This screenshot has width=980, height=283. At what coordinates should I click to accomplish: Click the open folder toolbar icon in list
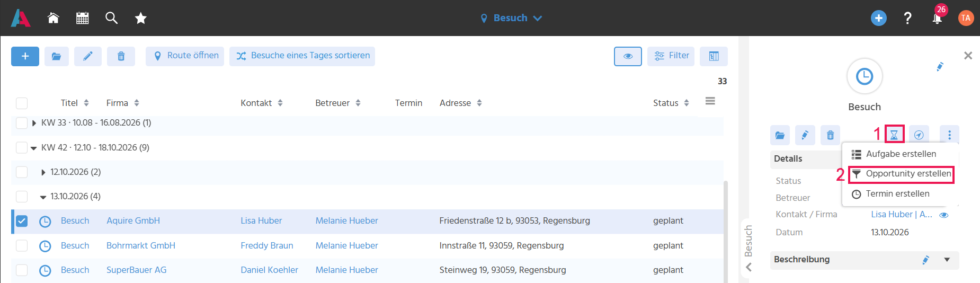tap(57, 56)
